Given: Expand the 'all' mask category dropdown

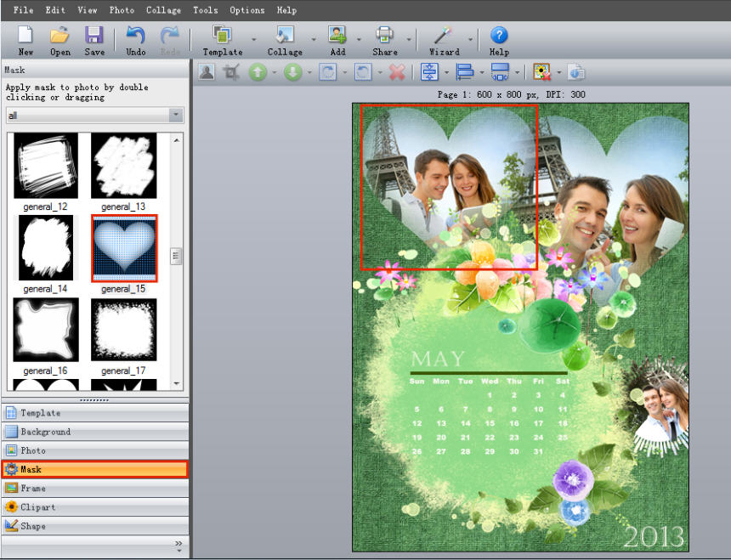Looking at the screenshot, I should pyautogui.click(x=176, y=116).
